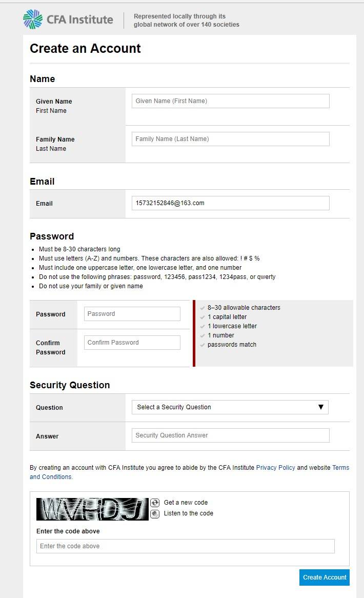Click the 1 capital letter requirement checkmark
This screenshot has width=364, height=598.
[203, 317]
